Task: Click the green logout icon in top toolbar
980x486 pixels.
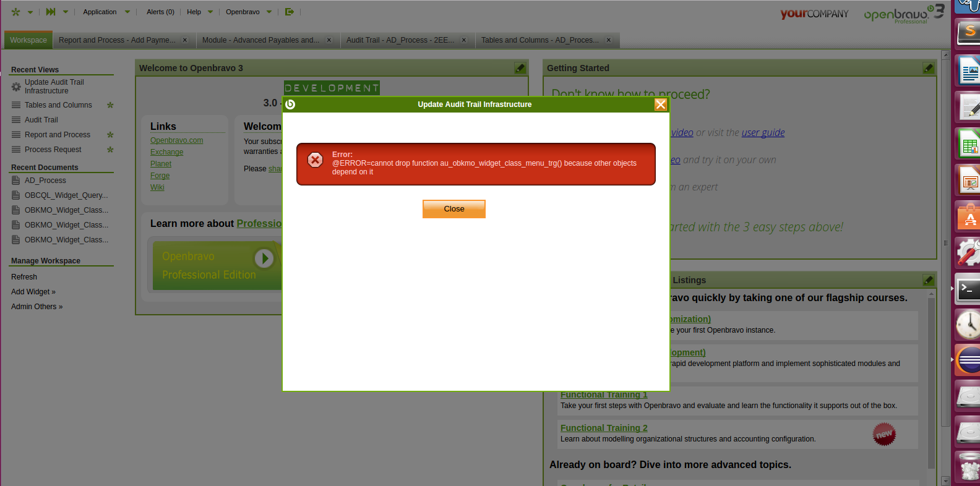Action: tap(289, 12)
